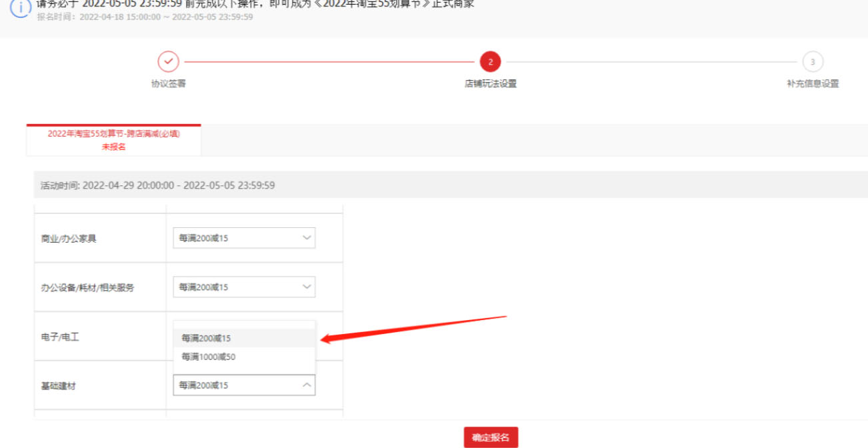The height and width of the screenshot is (448, 868).
Task: Go to the 协议签署 step label
Action: click(x=168, y=84)
